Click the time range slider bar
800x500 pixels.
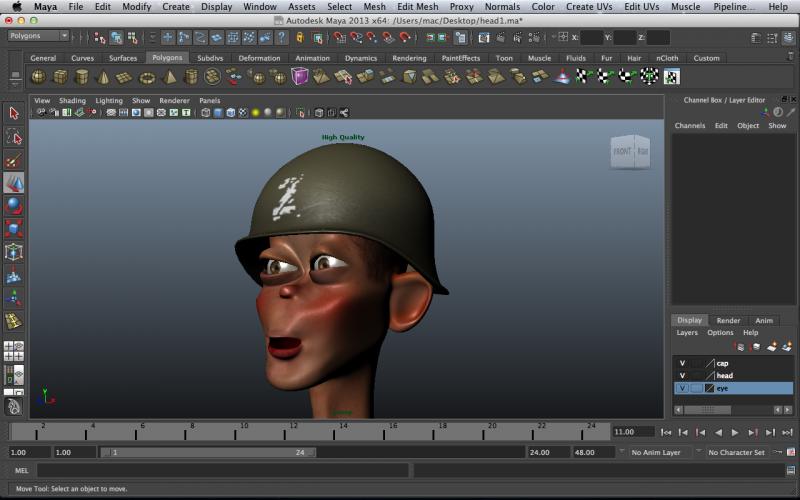(210, 452)
